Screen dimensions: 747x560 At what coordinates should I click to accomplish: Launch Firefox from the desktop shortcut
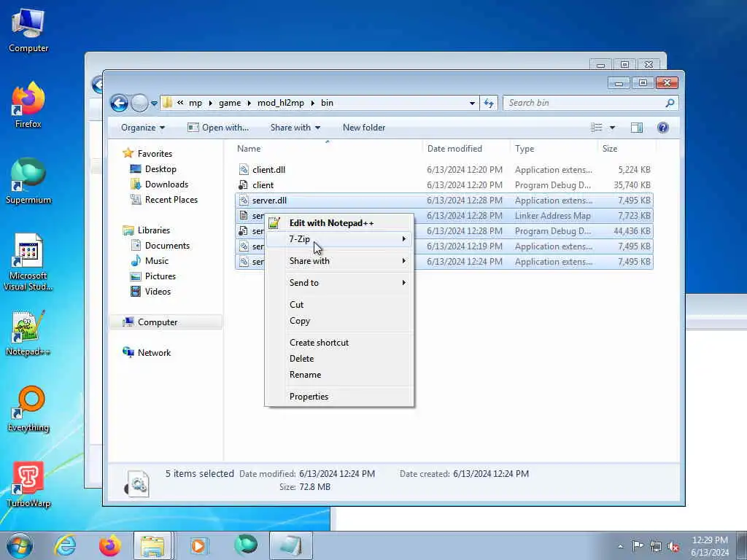pyautogui.click(x=28, y=105)
